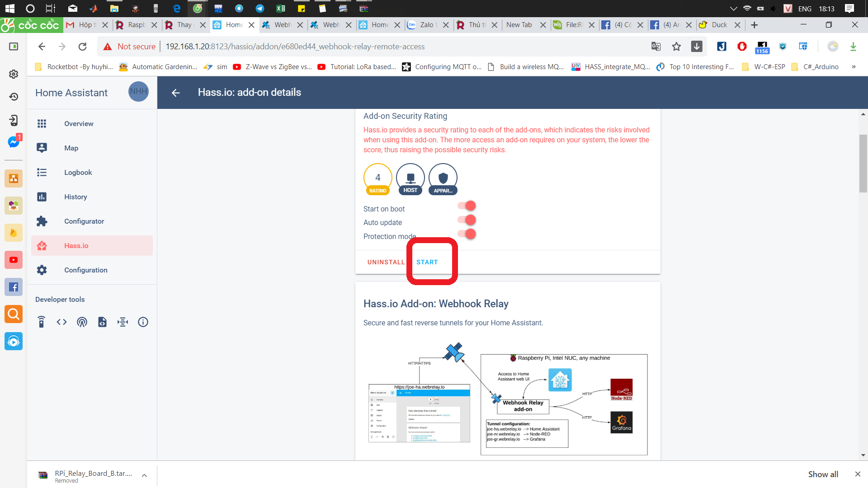Close the downloads bar
Viewport: 868px width, 488px height.
point(858,474)
